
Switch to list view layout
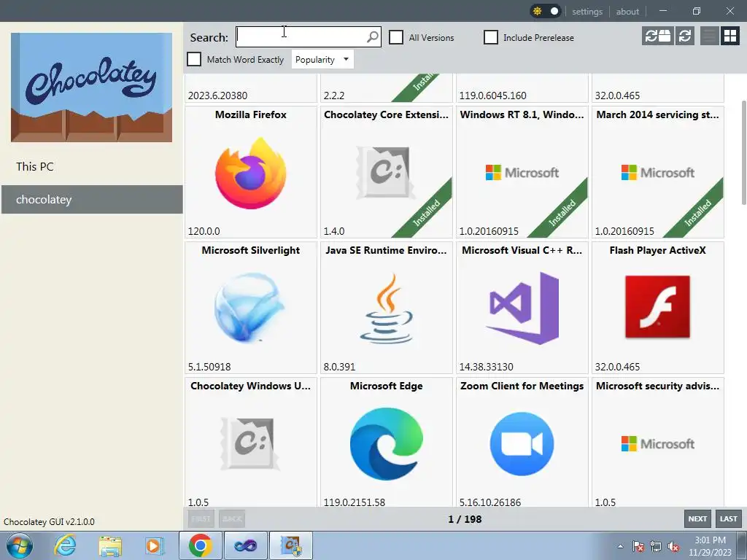(709, 36)
